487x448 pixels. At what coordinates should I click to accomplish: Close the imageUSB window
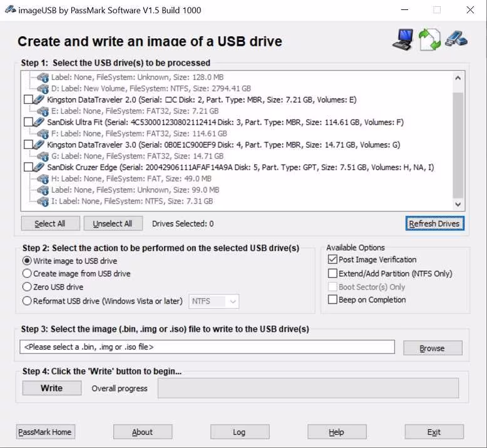point(470,10)
